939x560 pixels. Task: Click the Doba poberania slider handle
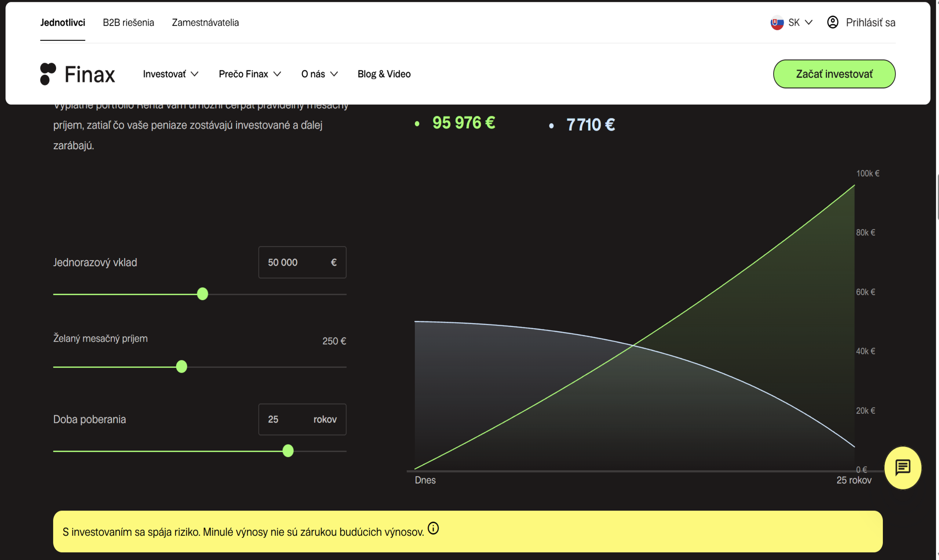pos(288,450)
